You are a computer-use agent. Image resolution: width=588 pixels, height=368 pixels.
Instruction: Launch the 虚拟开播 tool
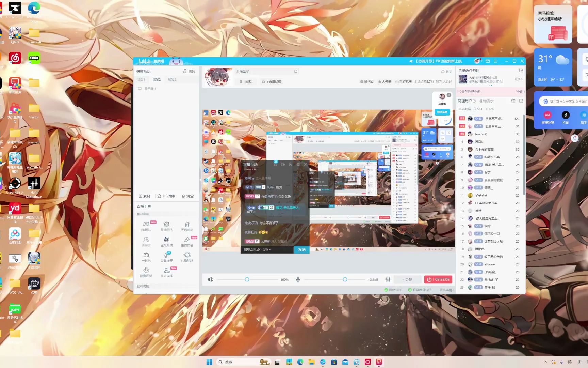pyautogui.click(x=166, y=242)
